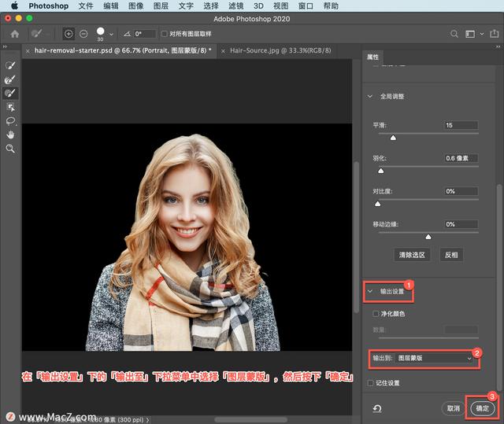
Task: Switch brush to subtract (minus) mode
Action: (x=83, y=34)
